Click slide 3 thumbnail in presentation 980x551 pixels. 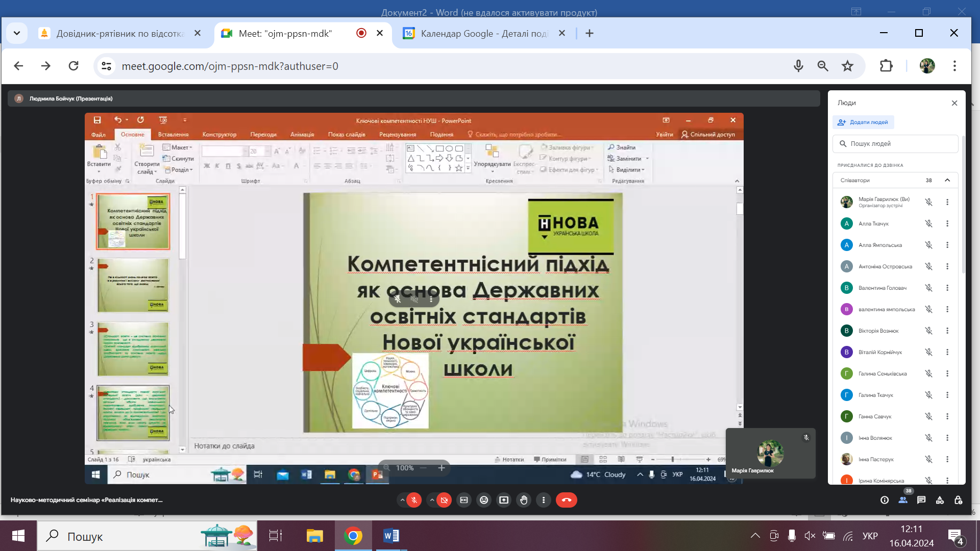133,349
